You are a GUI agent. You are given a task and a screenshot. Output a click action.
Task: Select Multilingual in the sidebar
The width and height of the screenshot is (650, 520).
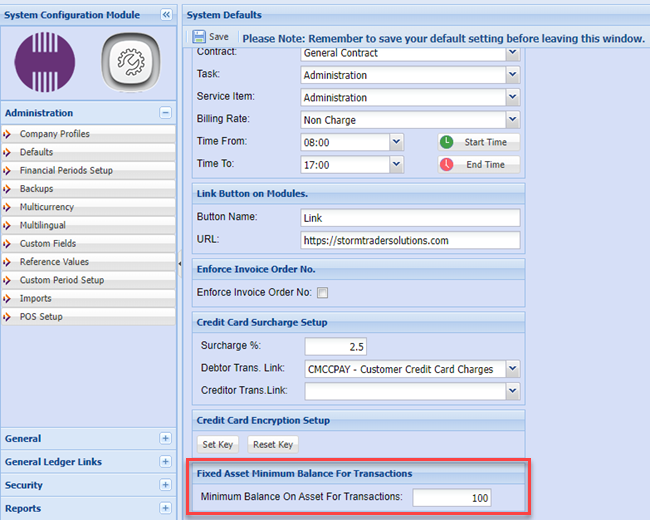pyautogui.click(x=88, y=225)
